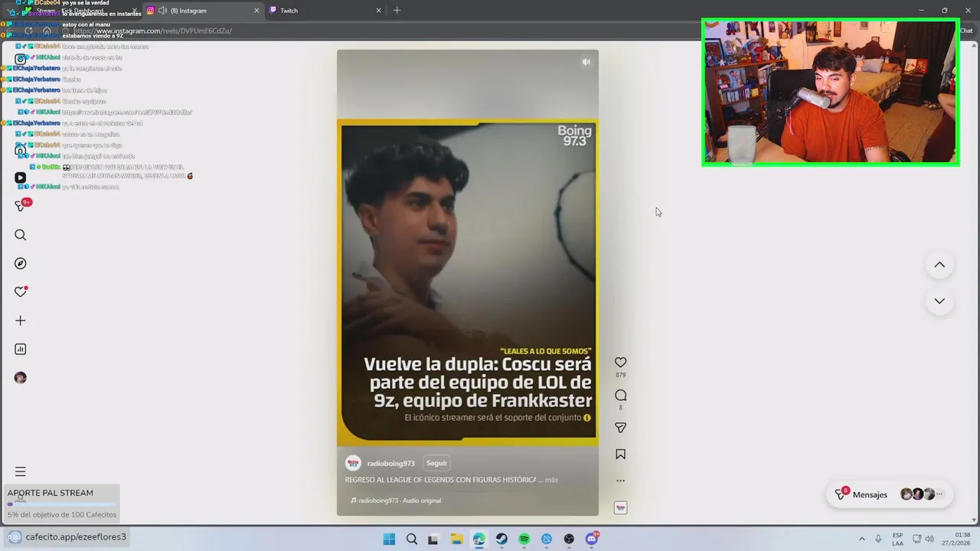Viewport: 980px width, 551px height.
Task: Click the Create plus icon
Action: point(21,321)
